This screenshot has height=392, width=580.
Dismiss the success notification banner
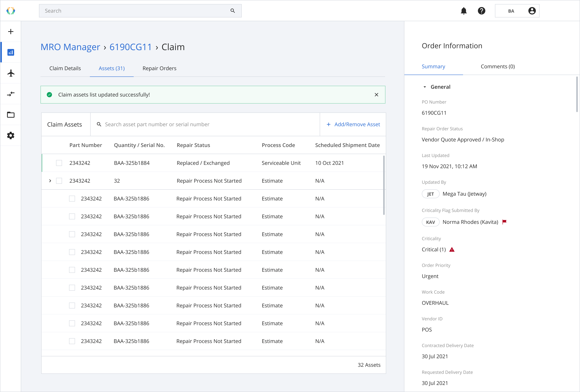376,95
